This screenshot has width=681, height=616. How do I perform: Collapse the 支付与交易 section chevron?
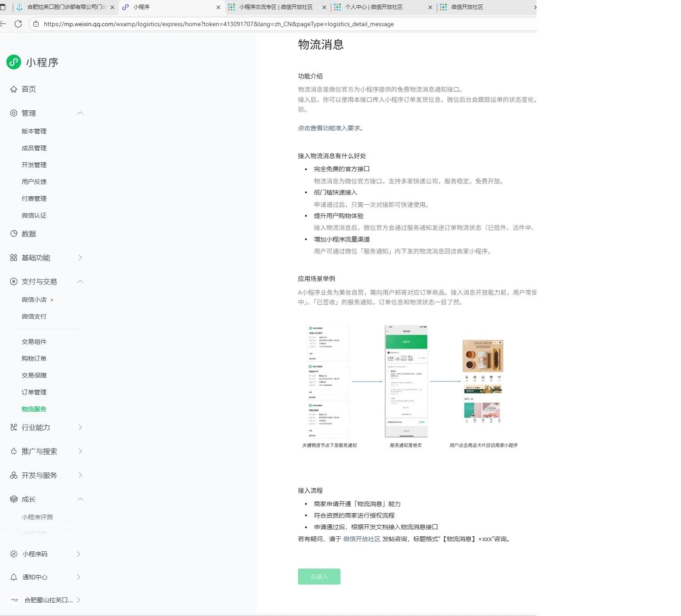point(80,281)
